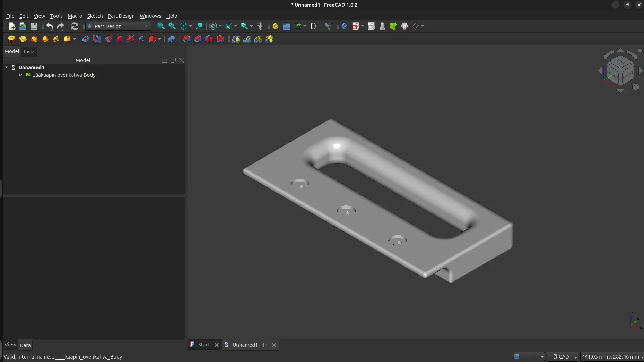
Task: Toggle floating state of Model panel
Action: tap(173, 60)
